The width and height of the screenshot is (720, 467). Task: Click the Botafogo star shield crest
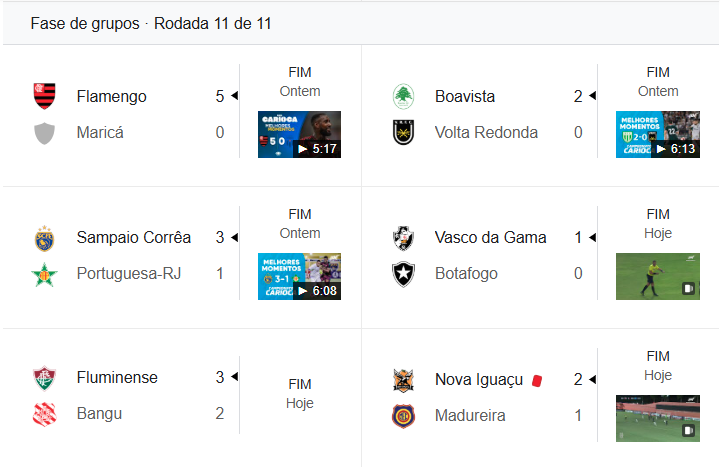tap(404, 273)
